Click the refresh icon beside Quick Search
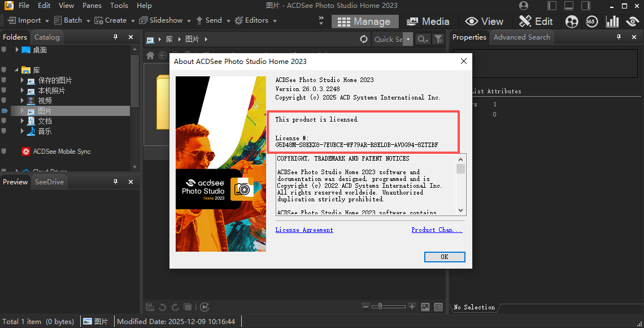The width and height of the screenshot is (644, 328). click(364, 39)
